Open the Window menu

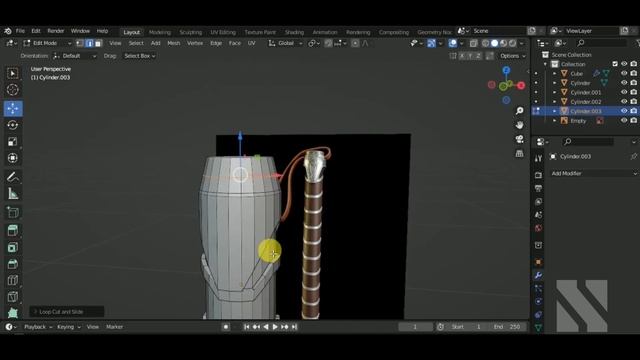pyautogui.click(x=80, y=31)
